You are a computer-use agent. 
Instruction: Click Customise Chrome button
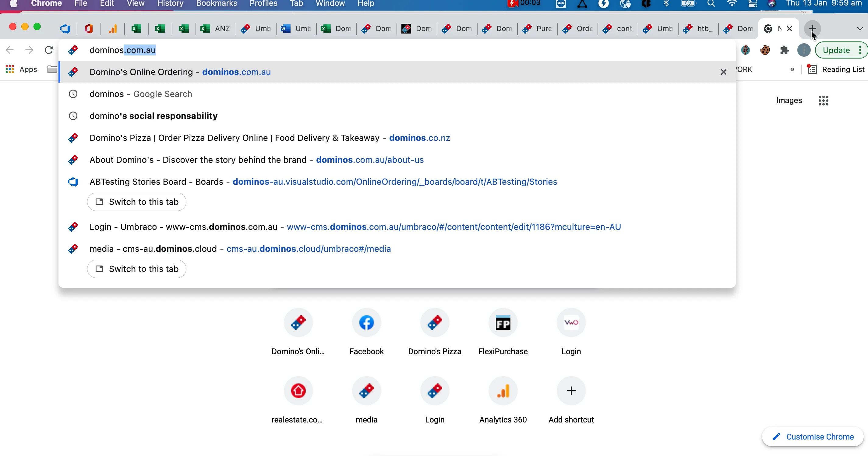coord(812,437)
